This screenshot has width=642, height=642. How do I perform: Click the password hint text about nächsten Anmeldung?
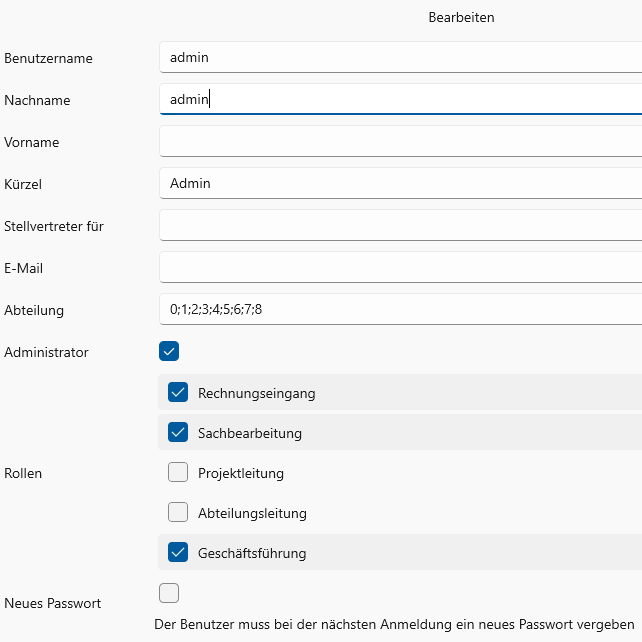(x=394, y=624)
